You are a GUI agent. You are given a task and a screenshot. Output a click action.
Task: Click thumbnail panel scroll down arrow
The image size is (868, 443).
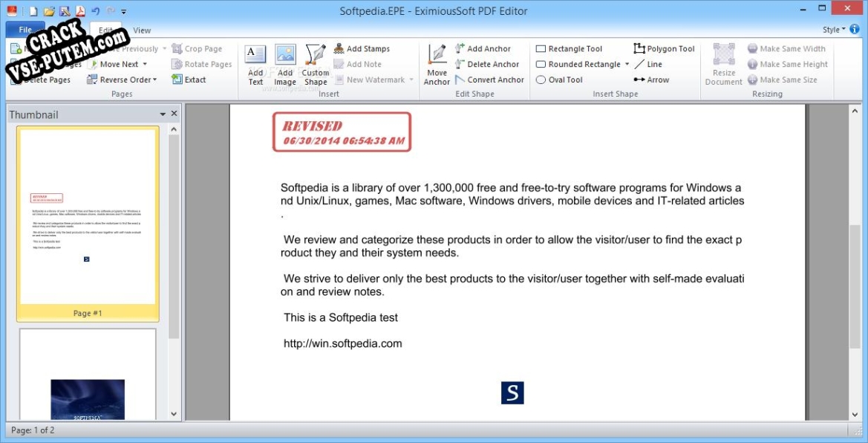[174, 414]
